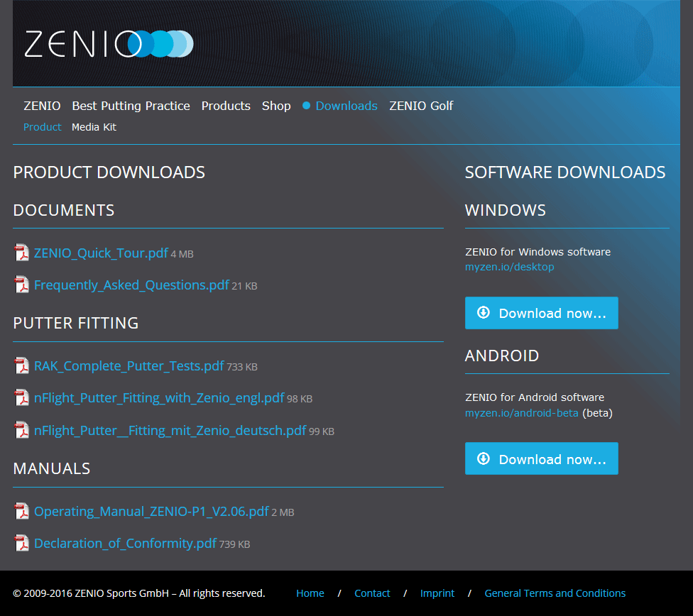The image size is (693, 616).
Task: Select the Product submenu item
Action: 43,127
